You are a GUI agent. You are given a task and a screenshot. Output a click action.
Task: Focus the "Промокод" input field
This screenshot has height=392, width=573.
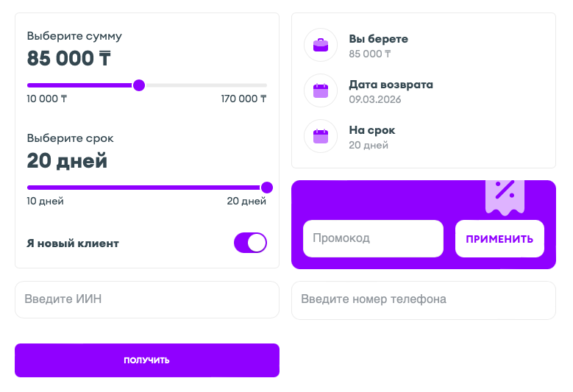click(373, 238)
